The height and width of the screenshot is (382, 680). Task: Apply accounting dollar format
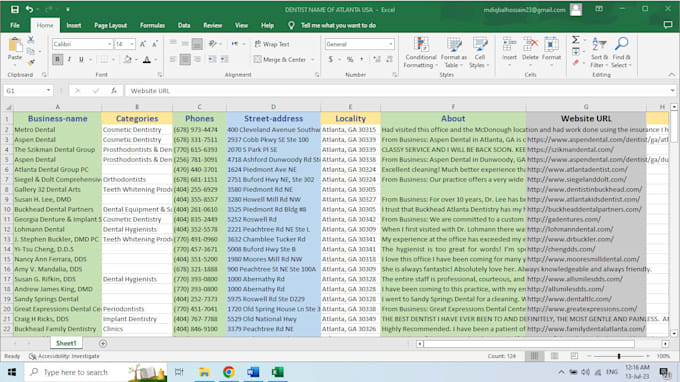[330, 59]
